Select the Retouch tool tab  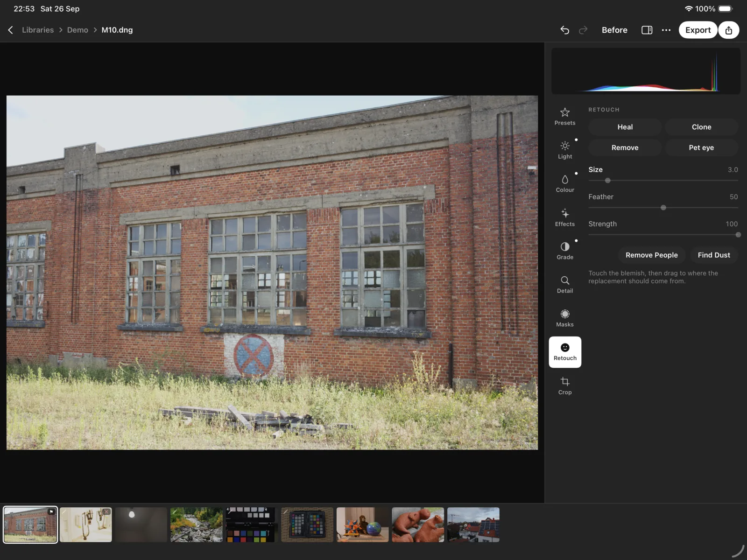(565, 352)
